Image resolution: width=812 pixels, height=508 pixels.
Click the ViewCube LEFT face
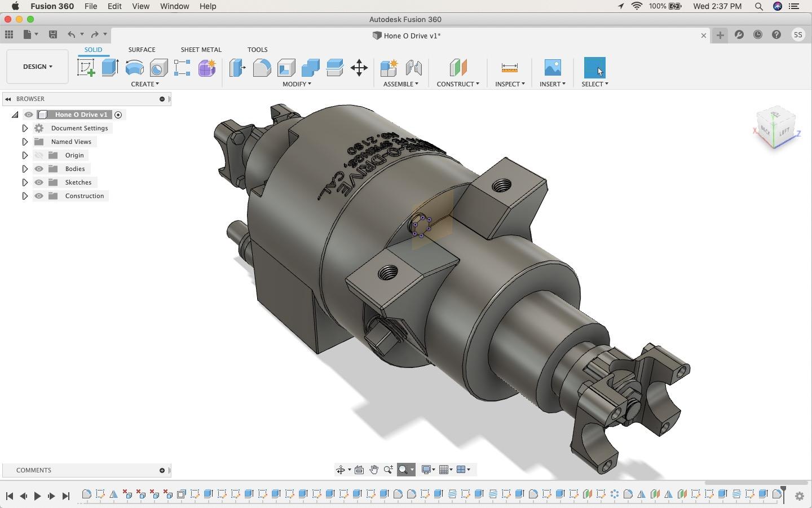point(784,131)
